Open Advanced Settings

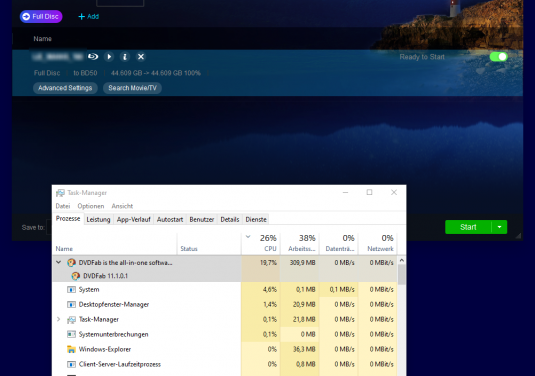[65, 88]
